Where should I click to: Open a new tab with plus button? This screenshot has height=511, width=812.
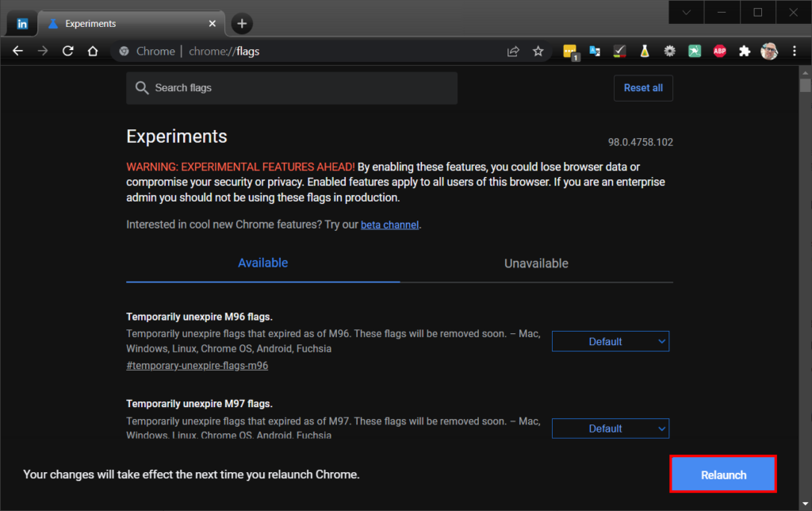click(241, 23)
